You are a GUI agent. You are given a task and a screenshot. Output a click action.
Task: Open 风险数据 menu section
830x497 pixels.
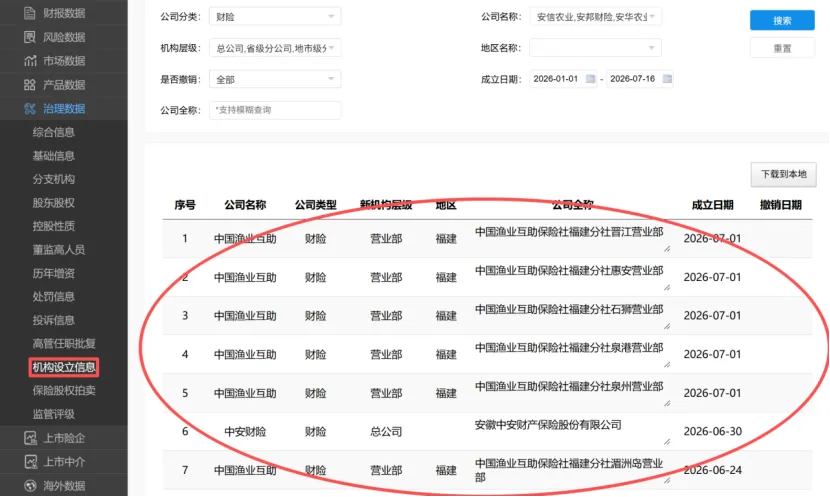pyautogui.click(x=64, y=37)
